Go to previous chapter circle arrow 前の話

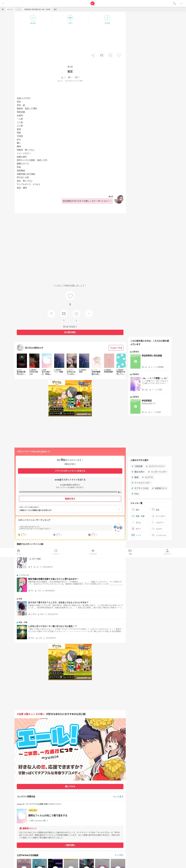33,18
